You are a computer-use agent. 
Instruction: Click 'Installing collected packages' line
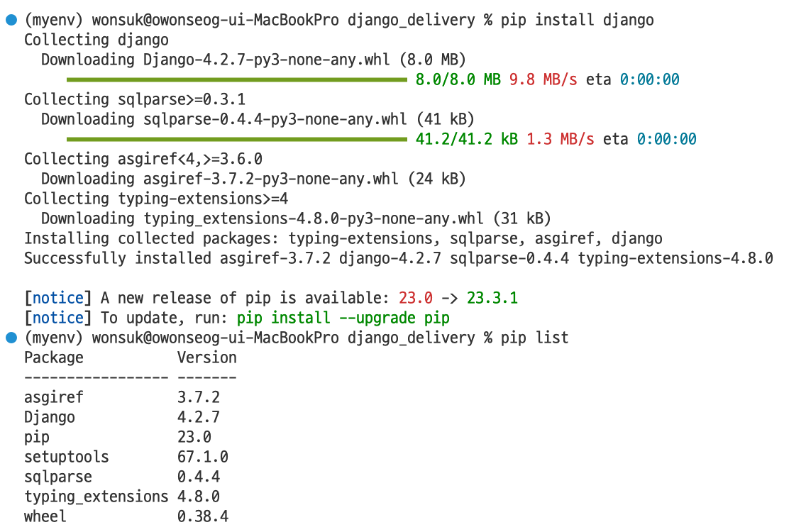pyautogui.click(x=343, y=238)
